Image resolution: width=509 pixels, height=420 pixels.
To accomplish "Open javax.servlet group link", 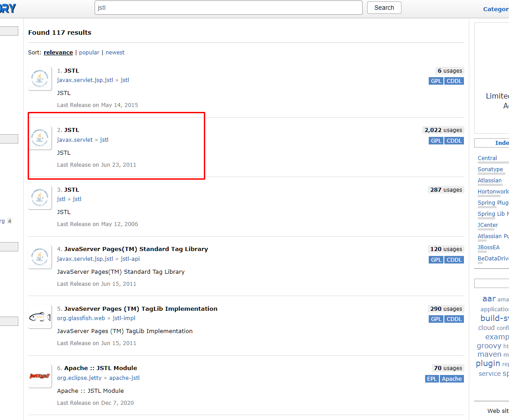I will 74,140.
